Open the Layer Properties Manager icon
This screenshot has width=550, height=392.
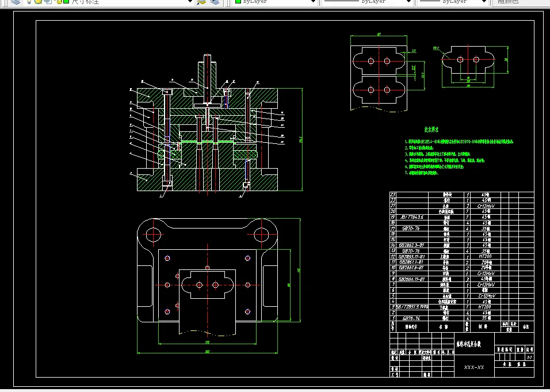pos(16,2)
